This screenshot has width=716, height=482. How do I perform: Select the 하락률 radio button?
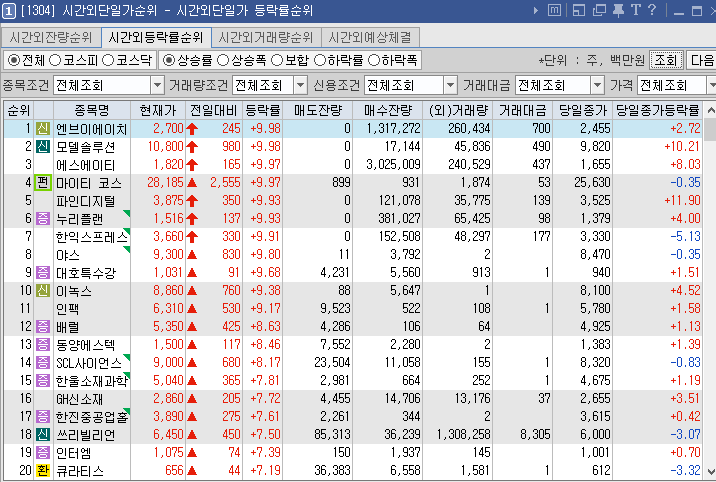[320, 60]
